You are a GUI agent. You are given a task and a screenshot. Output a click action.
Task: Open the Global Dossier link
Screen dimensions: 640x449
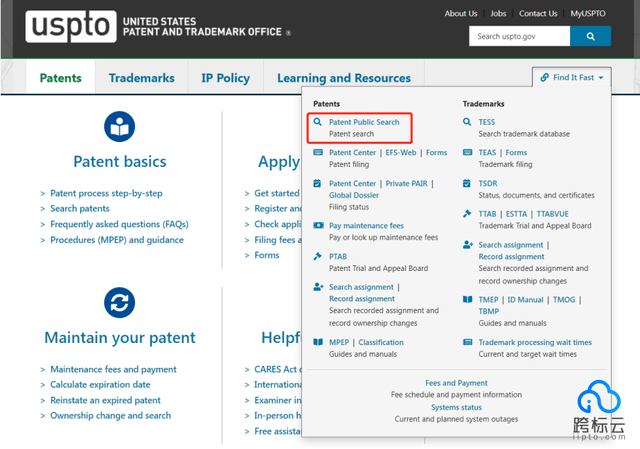tap(354, 195)
